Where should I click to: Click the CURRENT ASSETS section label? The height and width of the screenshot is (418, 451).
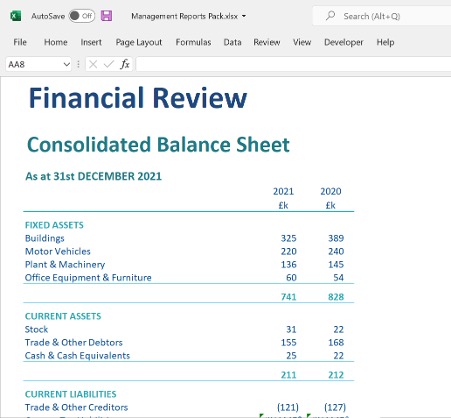point(63,316)
